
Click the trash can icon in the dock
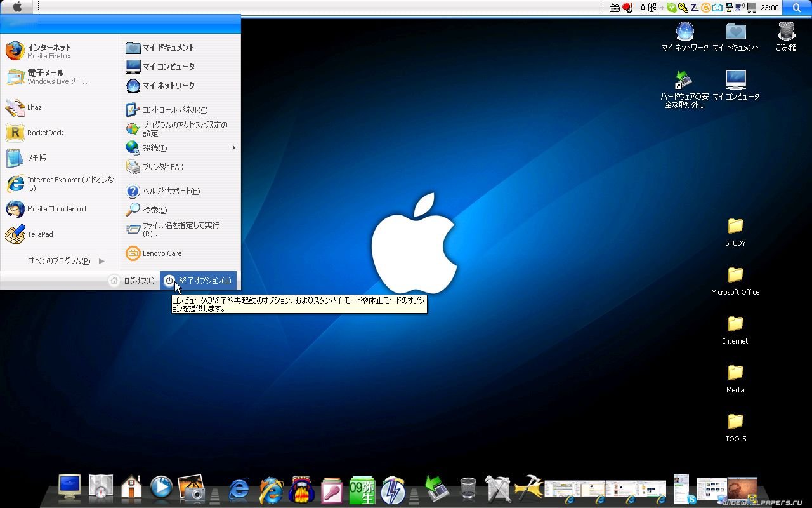[x=468, y=490]
